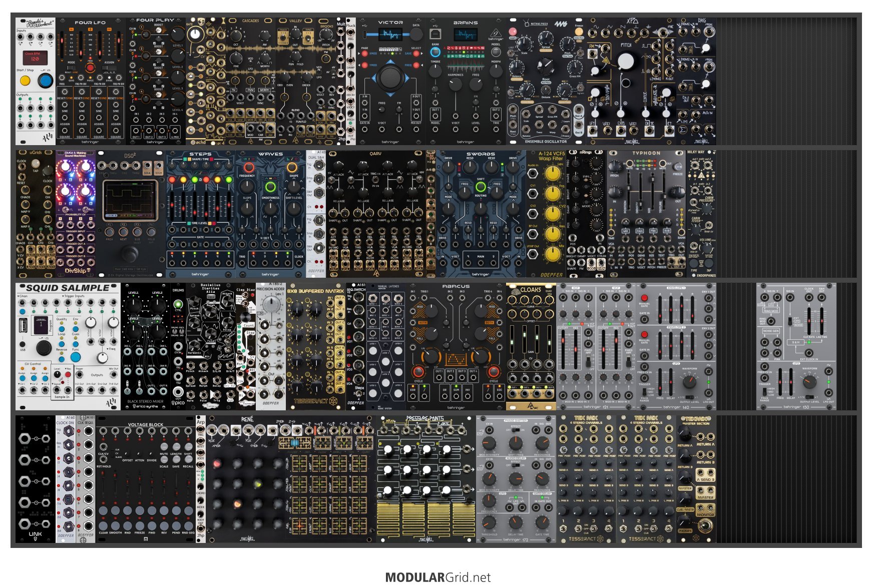Select the Pressure Points module

tap(426, 478)
